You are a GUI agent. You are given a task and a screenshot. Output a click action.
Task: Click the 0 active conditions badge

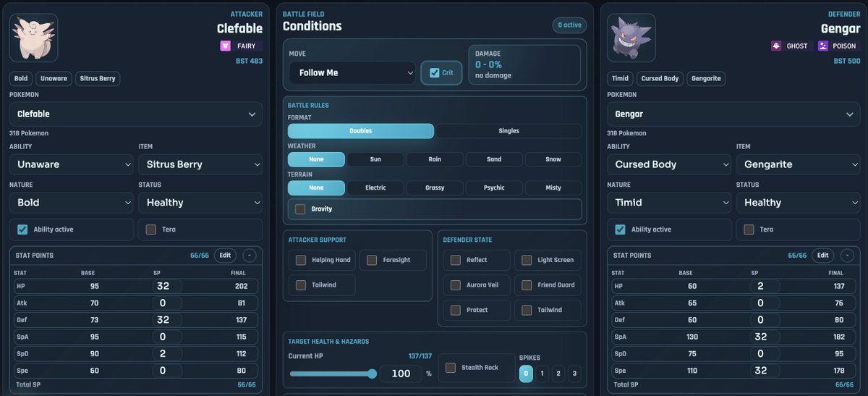[569, 25]
